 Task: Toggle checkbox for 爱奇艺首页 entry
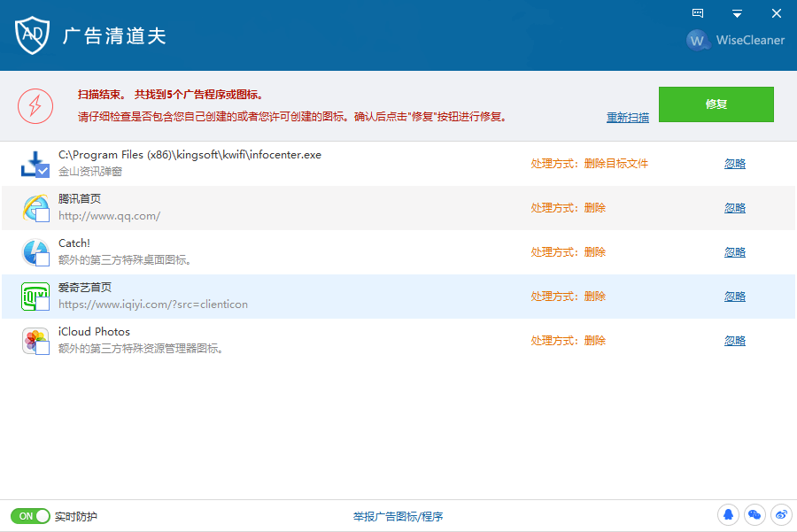click(x=43, y=304)
